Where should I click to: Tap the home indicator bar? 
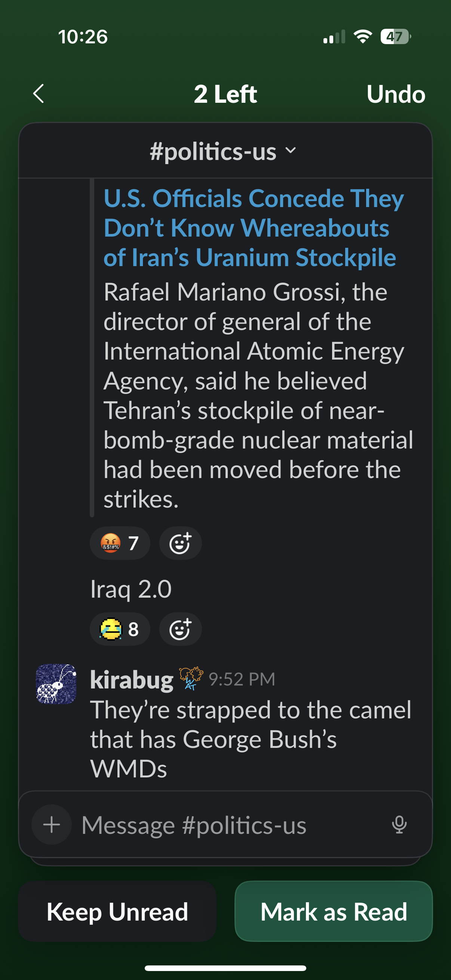(x=225, y=968)
